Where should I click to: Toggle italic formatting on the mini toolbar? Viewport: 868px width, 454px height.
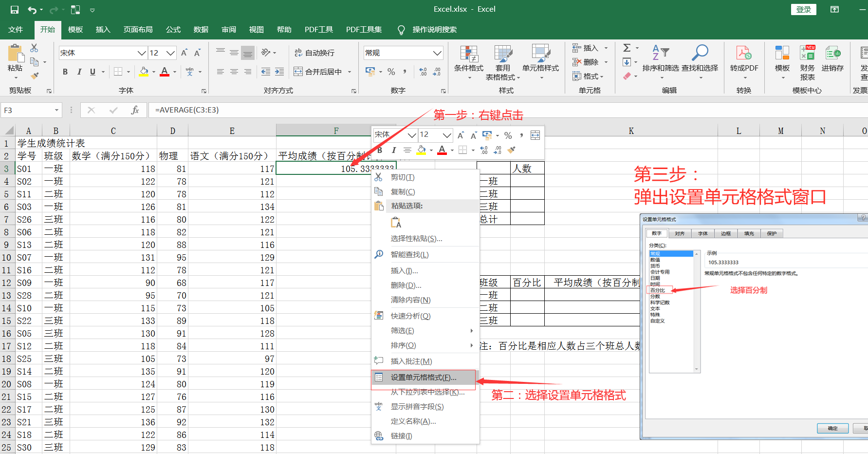(x=393, y=150)
